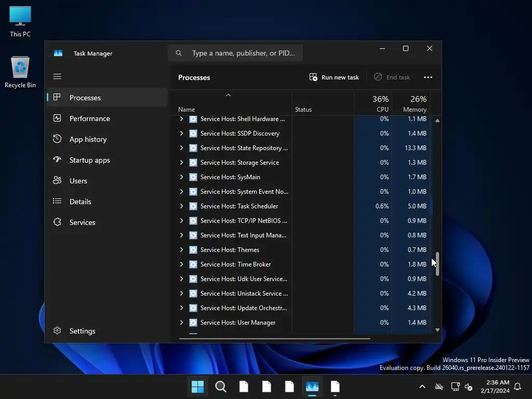Image resolution: width=532 pixels, height=399 pixels.
Task: Open the clock showing 2:36 AM
Action: pyautogui.click(x=495, y=387)
